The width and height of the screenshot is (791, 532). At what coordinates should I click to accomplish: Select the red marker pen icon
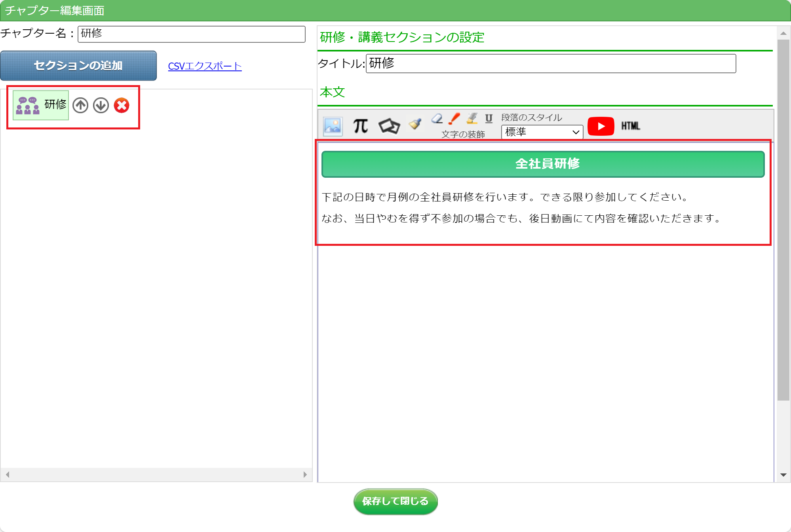tap(454, 118)
